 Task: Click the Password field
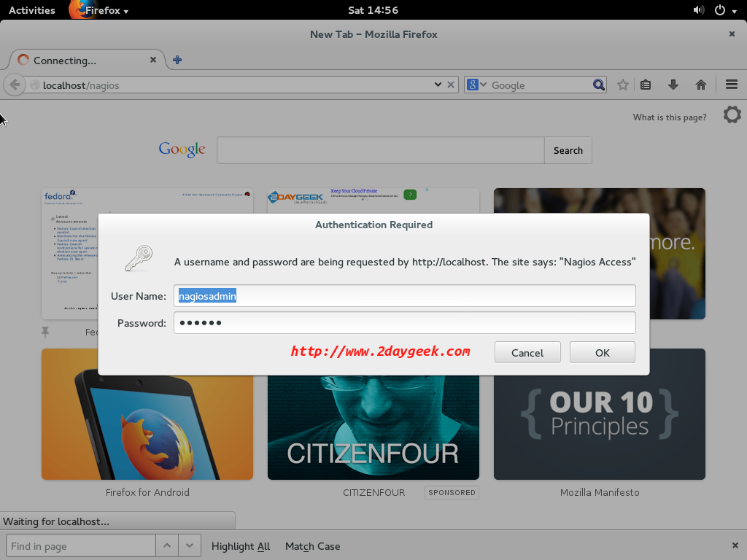[x=404, y=323]
